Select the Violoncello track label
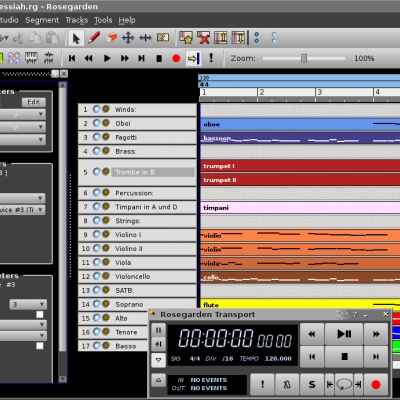Viewport: 400px width, 400px height. [133, 276]
